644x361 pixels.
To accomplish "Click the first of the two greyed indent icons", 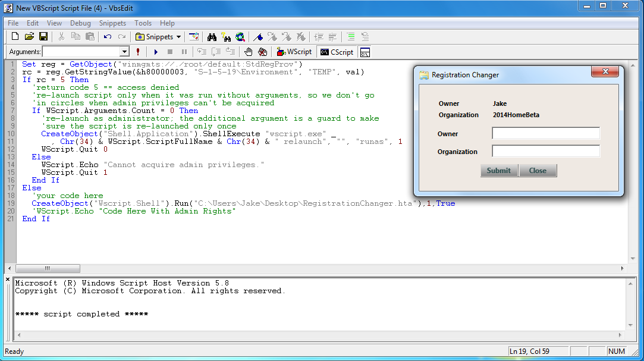I will point(319,37).
